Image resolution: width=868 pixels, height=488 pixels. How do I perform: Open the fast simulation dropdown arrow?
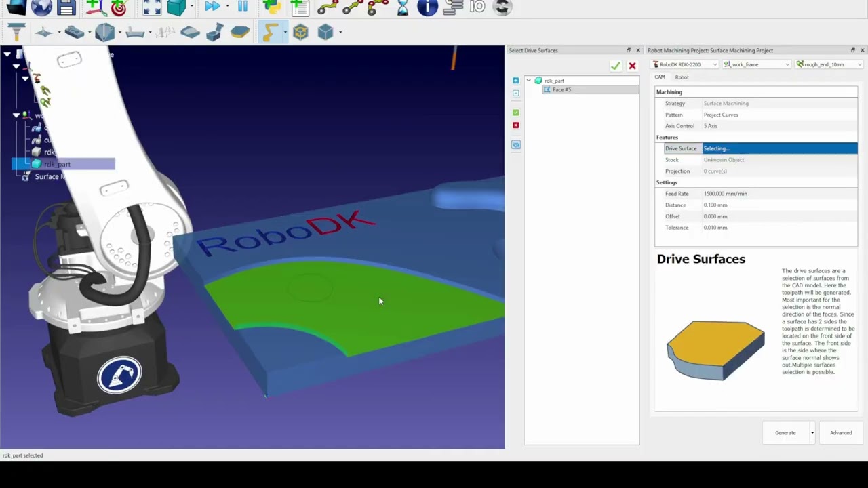(226, 7)
